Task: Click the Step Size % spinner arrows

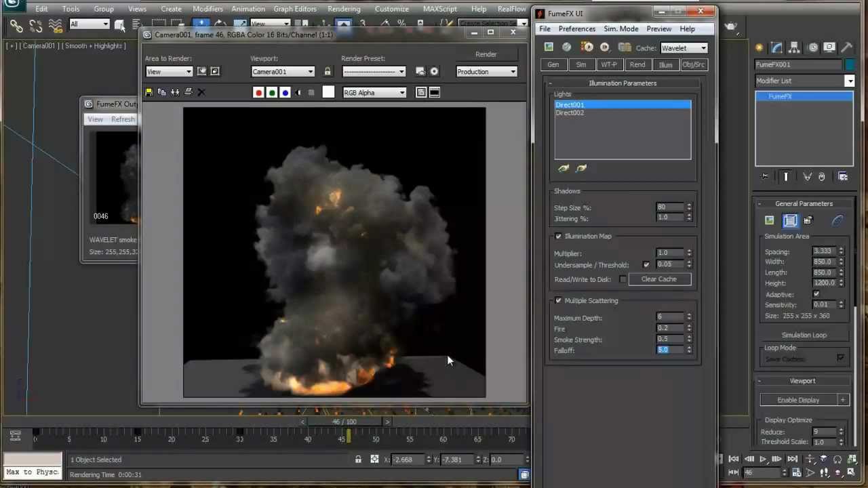Action: [689, 207]
